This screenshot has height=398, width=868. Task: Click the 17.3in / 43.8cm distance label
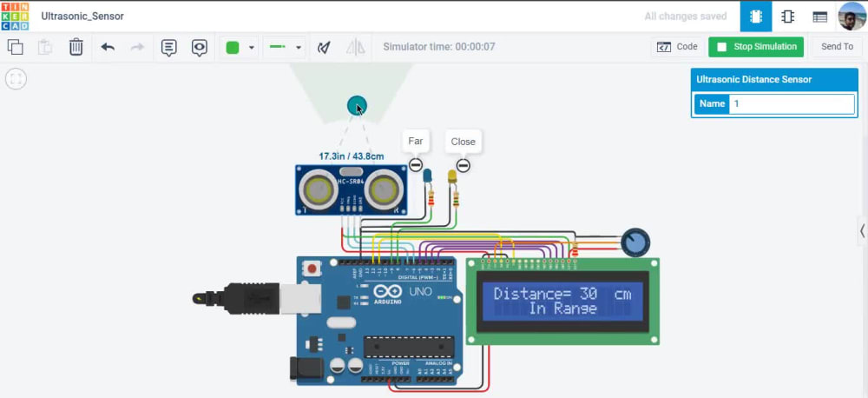pos(352,156)
